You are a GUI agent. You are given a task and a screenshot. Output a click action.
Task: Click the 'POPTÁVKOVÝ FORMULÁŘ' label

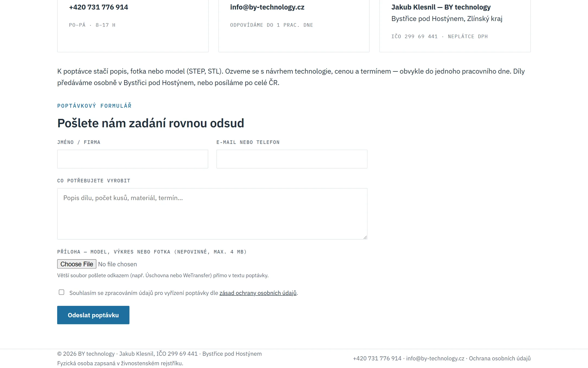[x=94, y=106]
